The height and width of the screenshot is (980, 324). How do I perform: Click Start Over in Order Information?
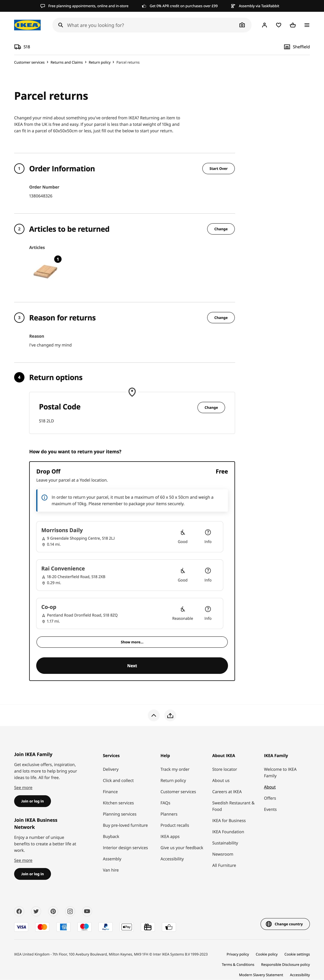(218, 169)
